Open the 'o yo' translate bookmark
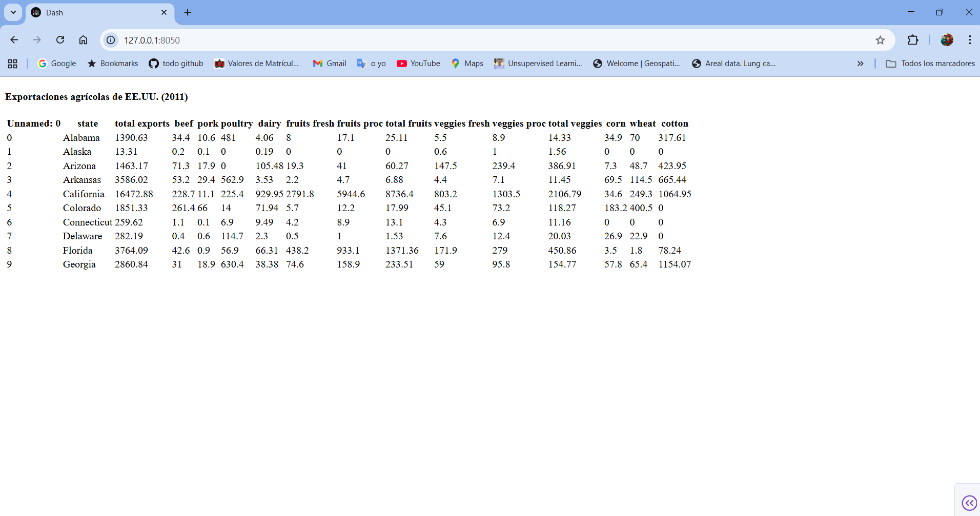The width and height of the screenshot is (980, 516). point(372,64)
